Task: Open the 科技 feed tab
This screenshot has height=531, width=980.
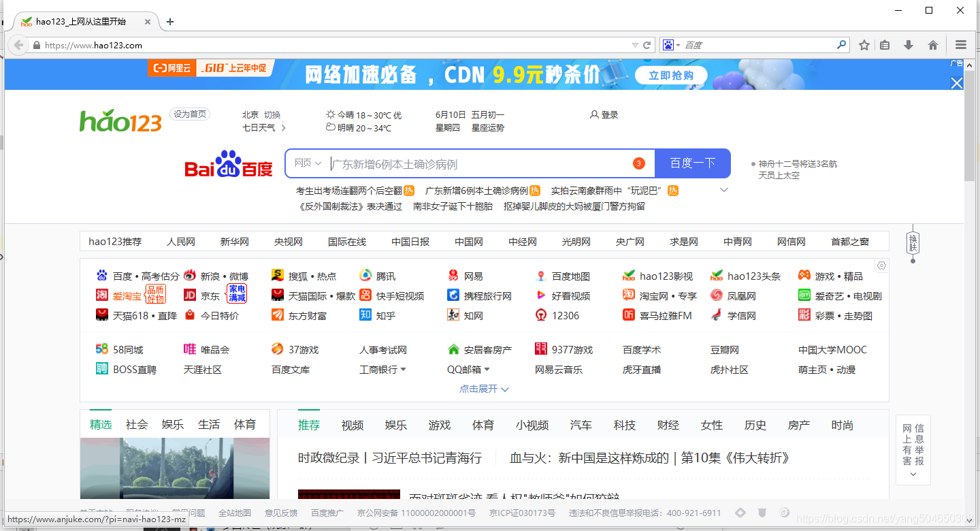Action: coord(625,425)
